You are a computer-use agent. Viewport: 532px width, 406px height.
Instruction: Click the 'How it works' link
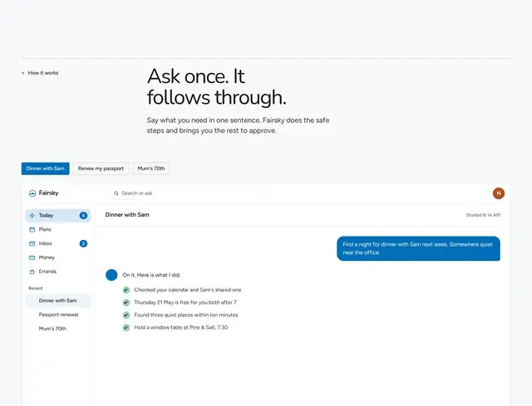[42, 73]
